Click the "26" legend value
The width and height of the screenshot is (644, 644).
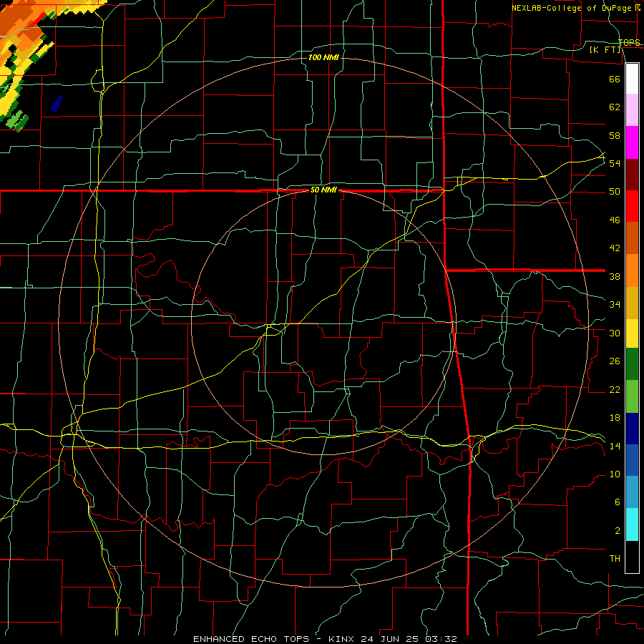pyautogui.click(x=615, y=361)
